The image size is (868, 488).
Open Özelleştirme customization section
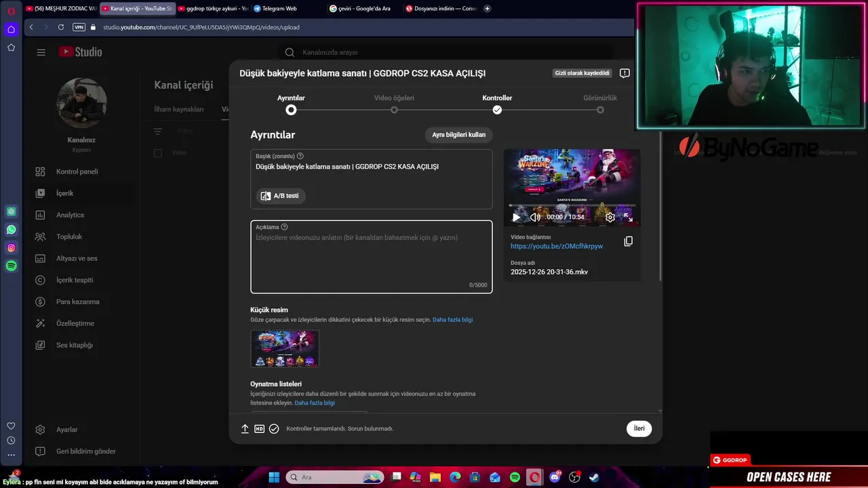click(x=75, y=323)
